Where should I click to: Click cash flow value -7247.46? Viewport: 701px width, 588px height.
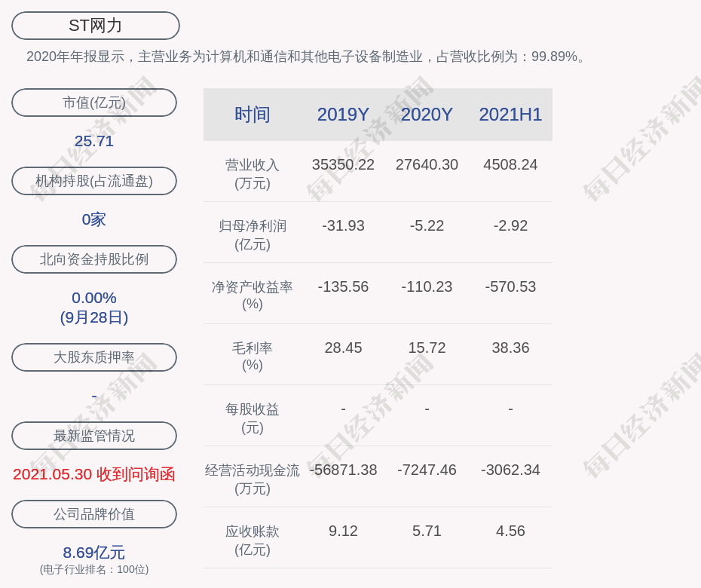[x=427, y=470]
